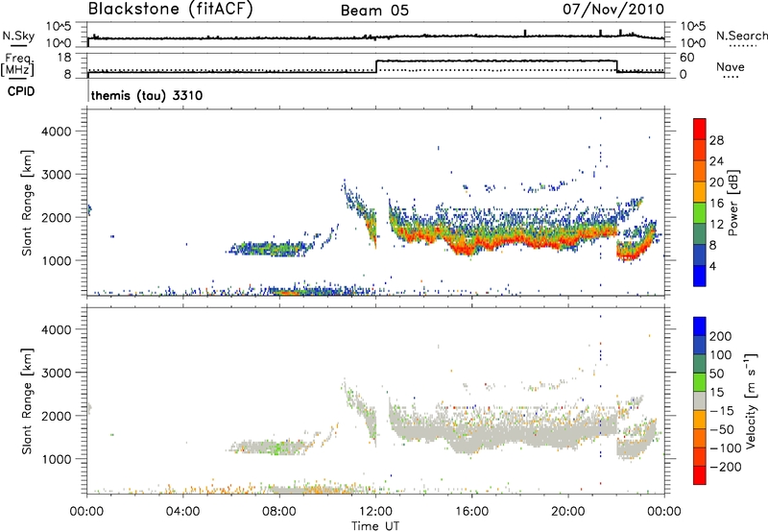
Task: Click the Slant Range label of velocity panel
Action: [x=27, y=401]
